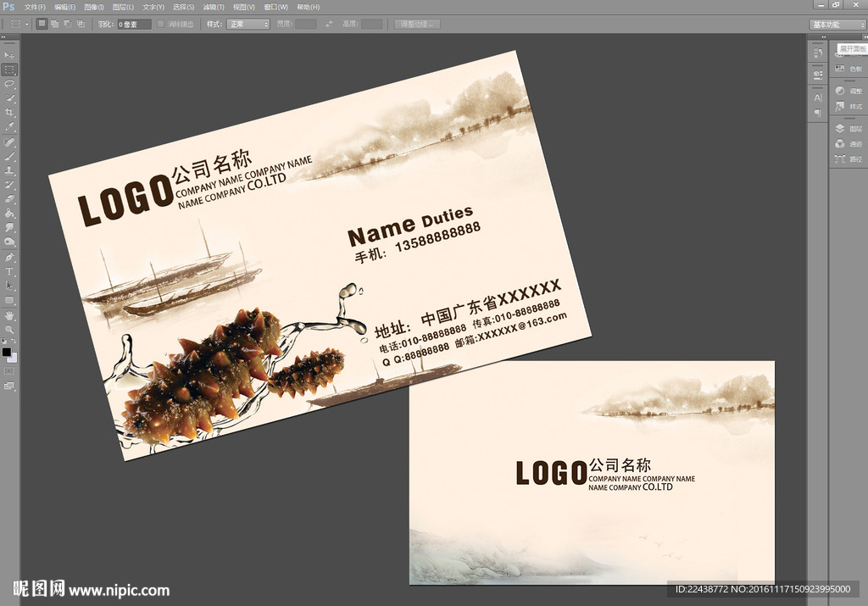Open the Paths (路径) panel
Screen dimensions: 868x606
(849, 158)
